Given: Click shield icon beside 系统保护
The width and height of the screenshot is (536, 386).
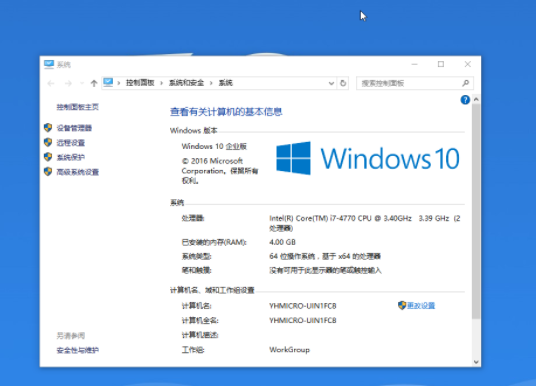Looking at the screenshot, I should [x=48, y=157].
